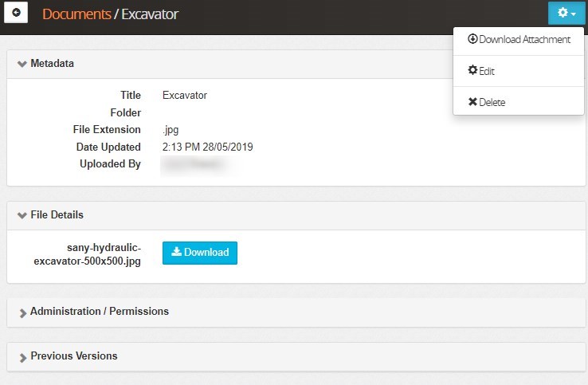Click the download arrow icon in Download button
The height and width of the screenshot is (385, 588).
[176, 253]
